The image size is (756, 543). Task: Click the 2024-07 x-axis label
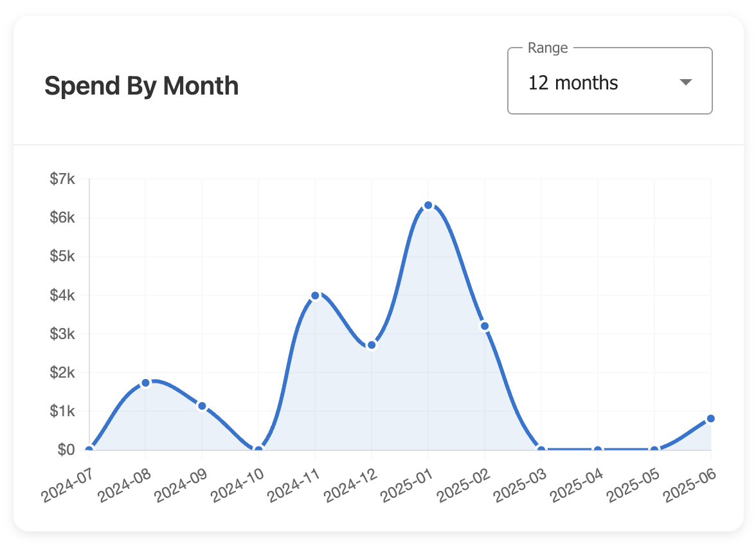[x=67, y=486]
